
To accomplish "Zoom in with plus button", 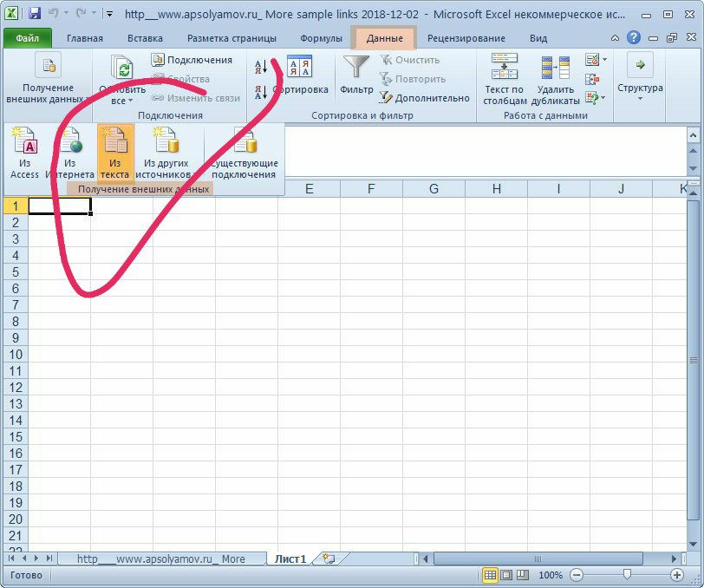I will pos(676,574).
